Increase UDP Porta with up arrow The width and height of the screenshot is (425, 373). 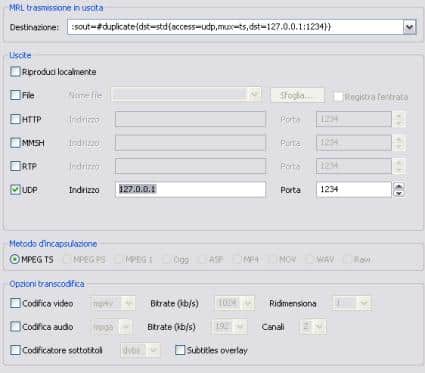(x=399, y=186)
